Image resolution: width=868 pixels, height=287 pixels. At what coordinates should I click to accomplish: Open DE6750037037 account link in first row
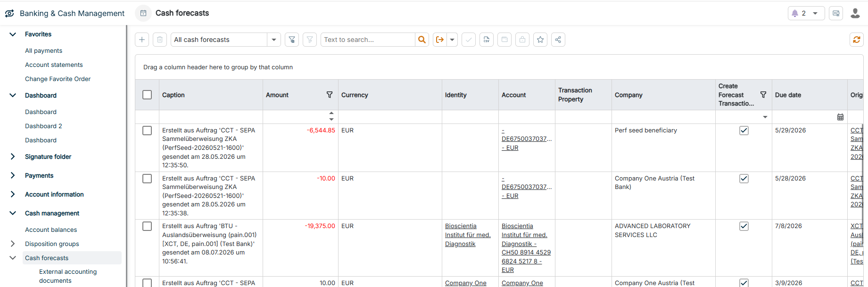pos(527,139)
